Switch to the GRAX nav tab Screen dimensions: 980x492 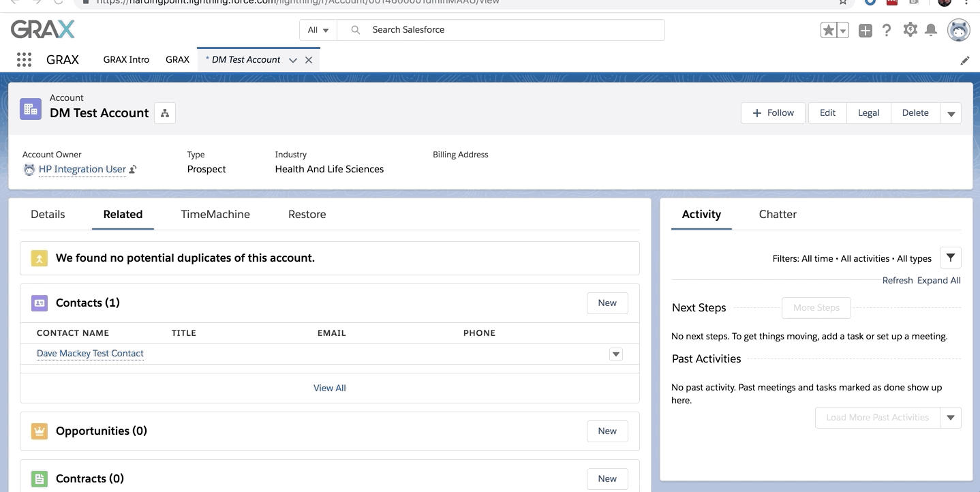coord(177,60)
